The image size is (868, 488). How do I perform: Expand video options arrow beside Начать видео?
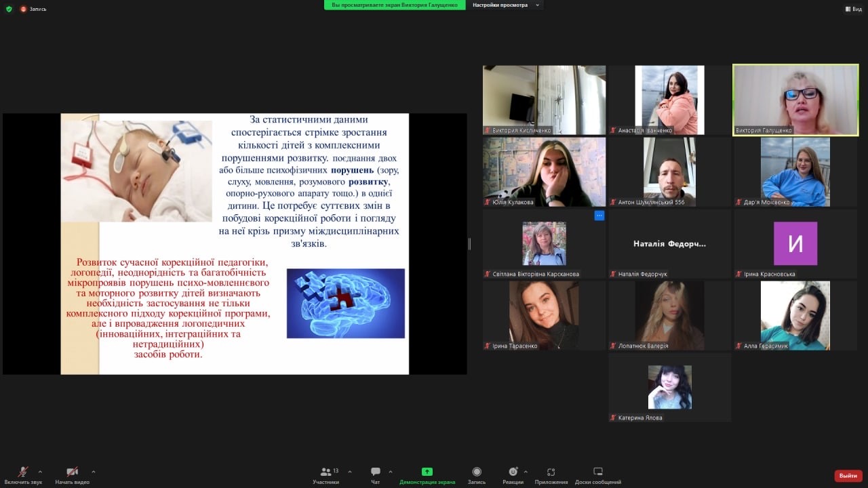point(93,472)
